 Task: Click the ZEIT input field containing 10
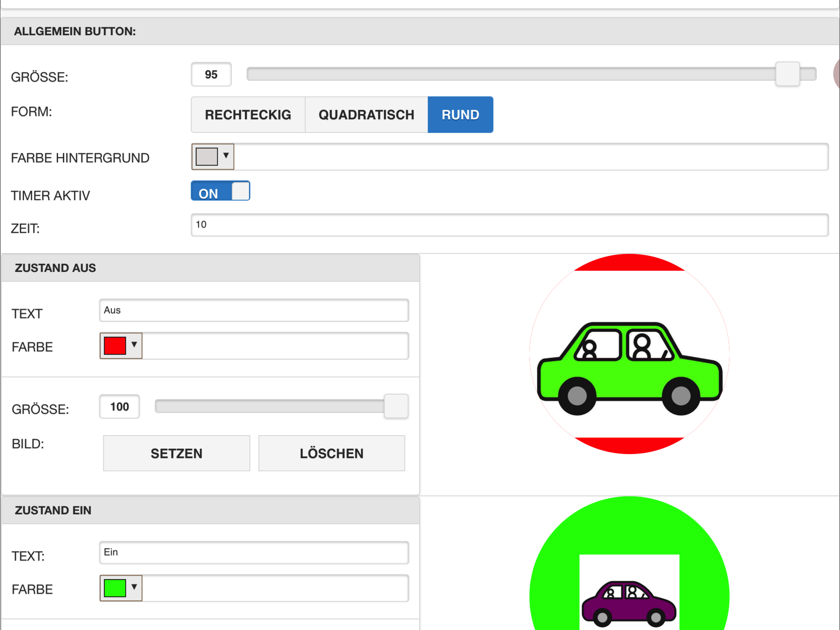tap(509, 225)
